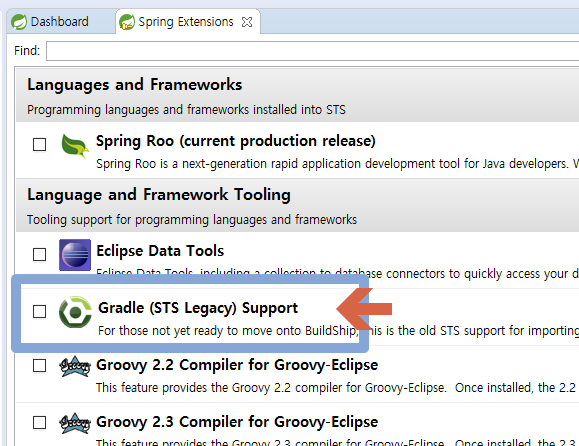Click the Groovy 2.2 star icon
The width and height of the screenshot is (579, 446).
tap(75, 366)
